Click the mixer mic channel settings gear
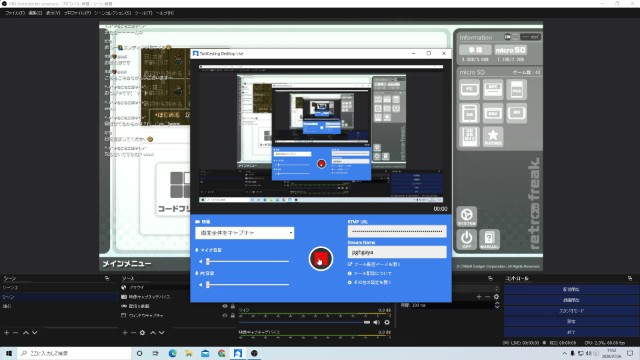The width and height of the screenshot is (640, 360). click(x=387, y=322)
